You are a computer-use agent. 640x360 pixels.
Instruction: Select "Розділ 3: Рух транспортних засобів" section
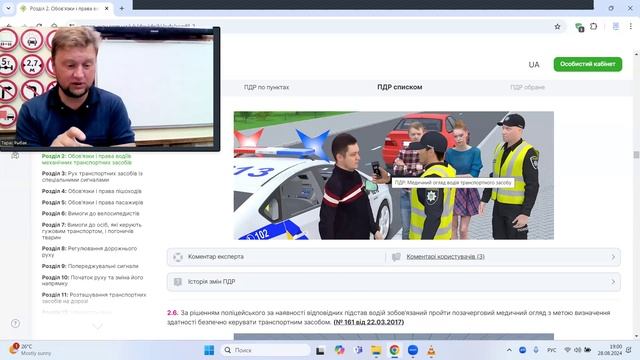point(92,176)
